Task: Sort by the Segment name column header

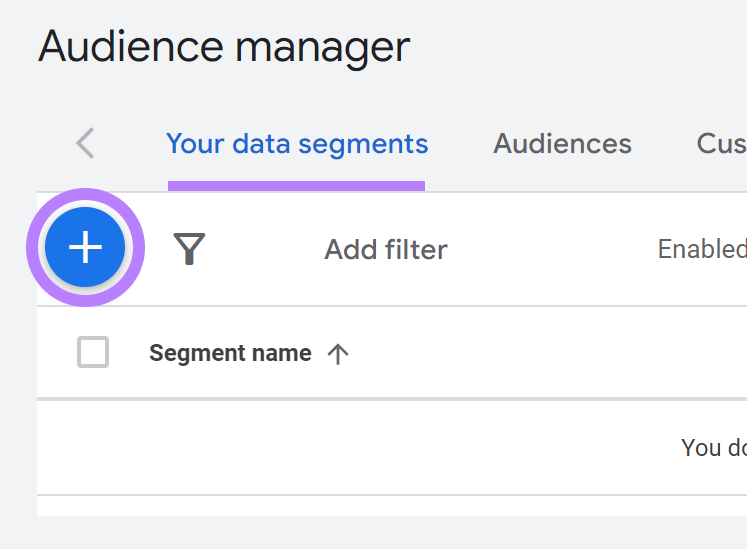Action: click(230, 354)
